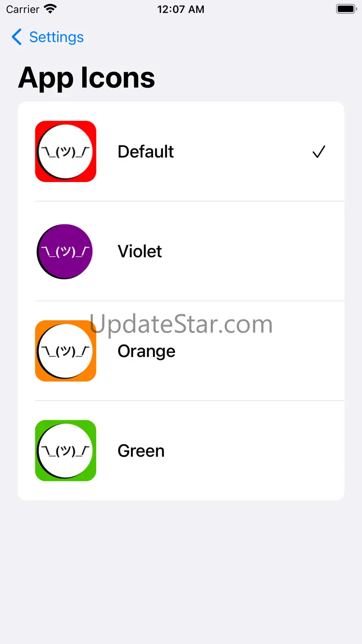The width and height of the screenshot is (362, 644).
Task: Click the Default option label
Action: pos(146,151)
